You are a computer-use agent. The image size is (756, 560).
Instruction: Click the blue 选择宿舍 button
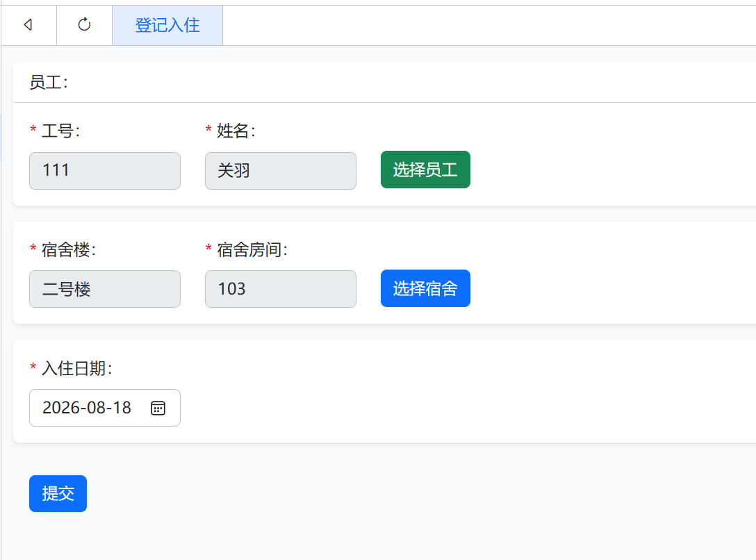point(425,288)
